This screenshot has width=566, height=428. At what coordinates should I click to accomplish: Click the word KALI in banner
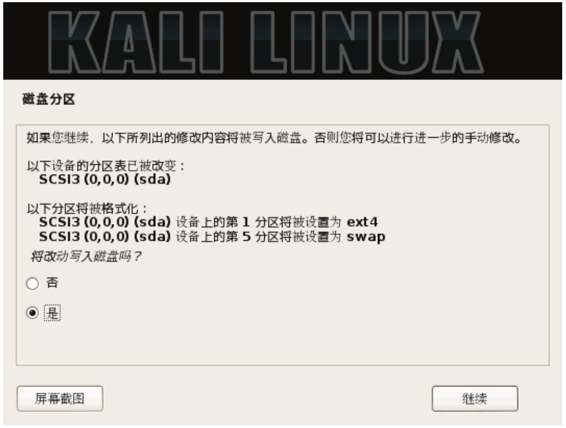pos(135,42)
